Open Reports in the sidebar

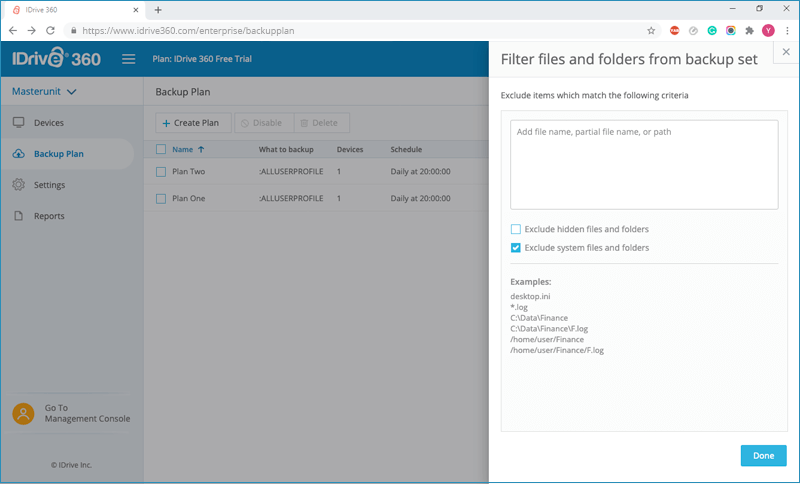[67, 216]
